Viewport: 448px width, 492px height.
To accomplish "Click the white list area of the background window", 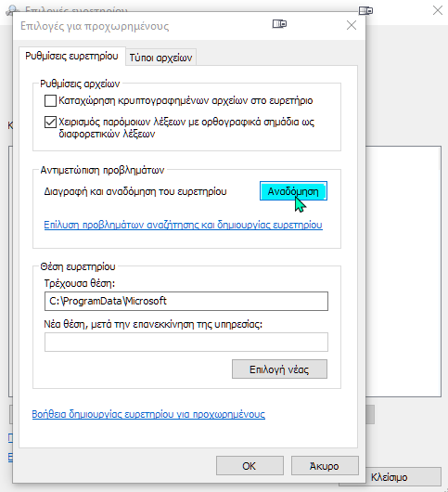I will (x=403, y=271).
